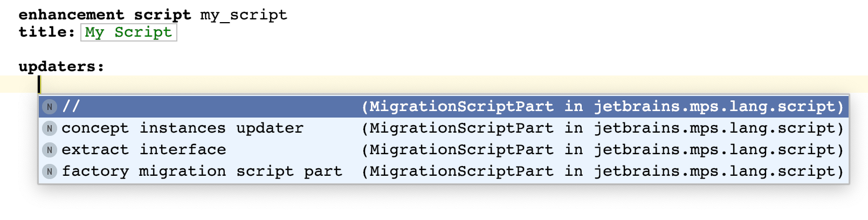The image size is (868, 220).
Task: Click the title: label
Action: click(46, 32)
